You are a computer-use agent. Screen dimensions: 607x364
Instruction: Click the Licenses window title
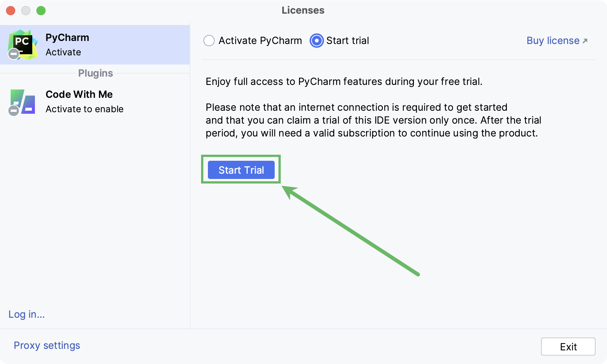(x=303, y=10)
